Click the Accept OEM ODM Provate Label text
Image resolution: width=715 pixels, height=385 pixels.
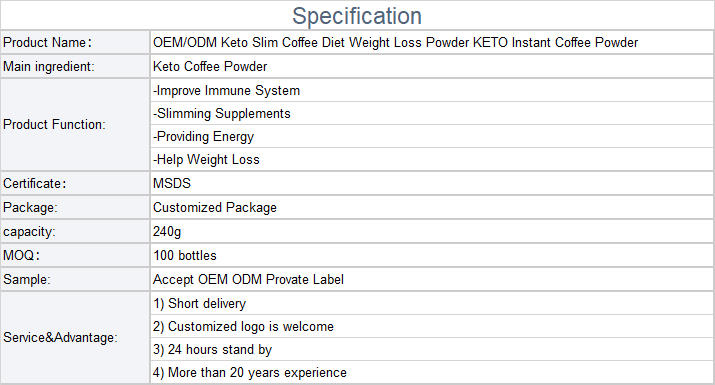(248, 280)
